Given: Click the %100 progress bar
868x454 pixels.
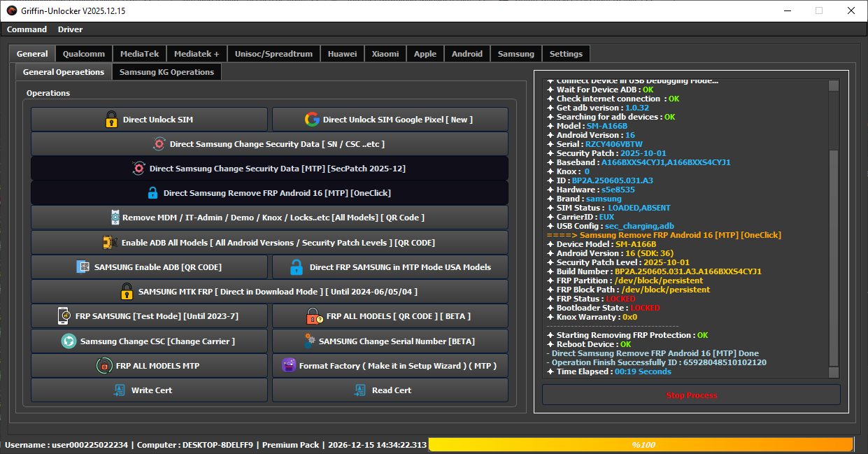Looking at the screenshot, I should [641, 445].
